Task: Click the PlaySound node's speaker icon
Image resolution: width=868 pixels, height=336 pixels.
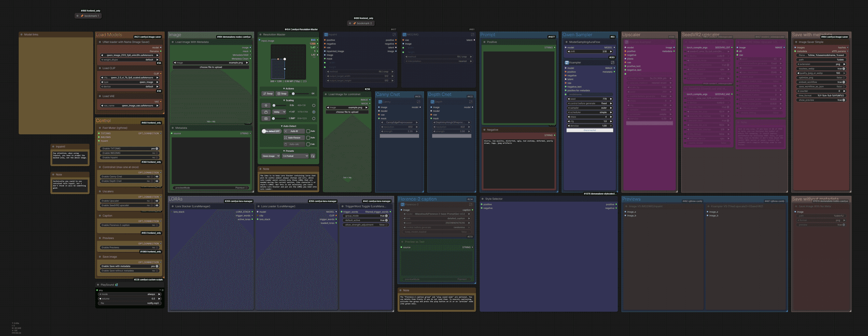Action: 117,285
